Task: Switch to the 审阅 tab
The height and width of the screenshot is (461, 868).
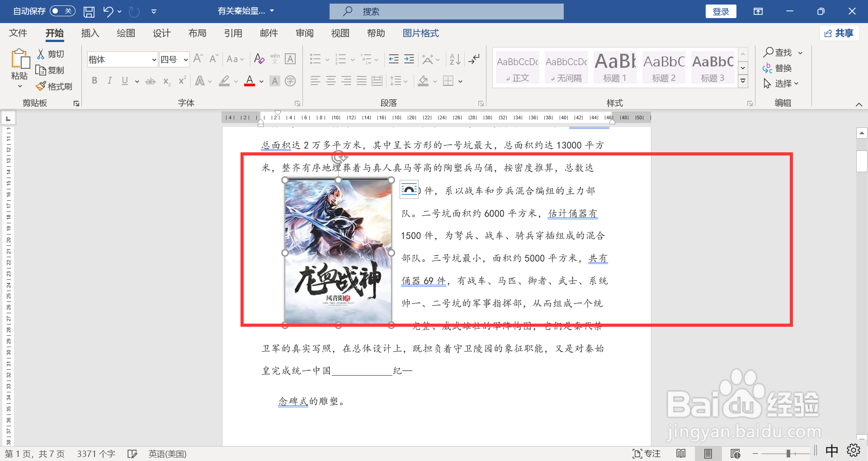Action: 305,33
